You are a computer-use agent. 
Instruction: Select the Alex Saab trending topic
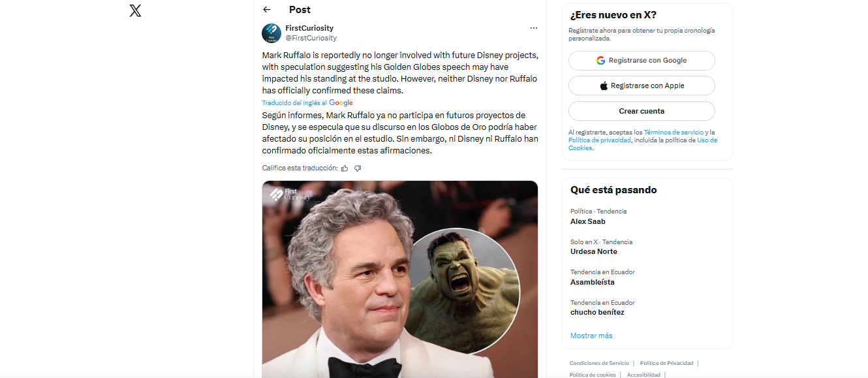click(588, 221)
